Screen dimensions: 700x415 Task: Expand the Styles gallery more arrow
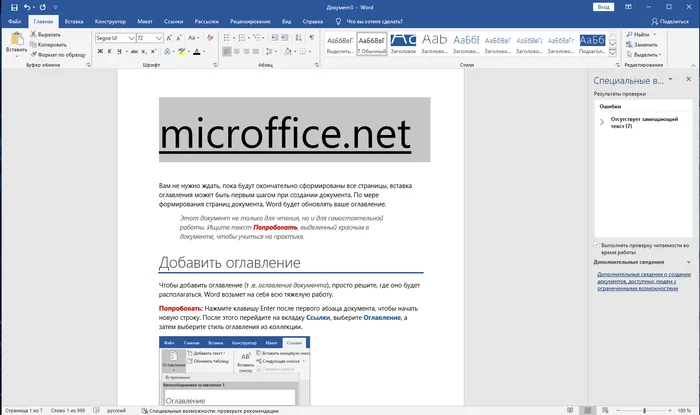click(x=612, y=53)
